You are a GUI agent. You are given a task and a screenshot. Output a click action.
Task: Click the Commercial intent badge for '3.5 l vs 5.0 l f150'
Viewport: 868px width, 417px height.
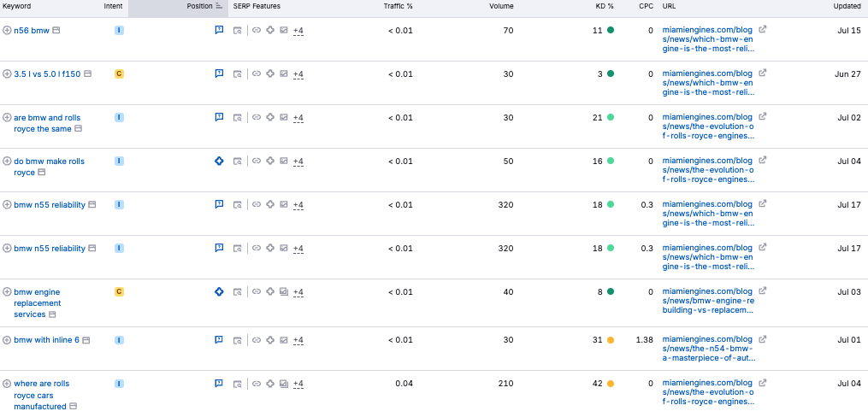119,73
